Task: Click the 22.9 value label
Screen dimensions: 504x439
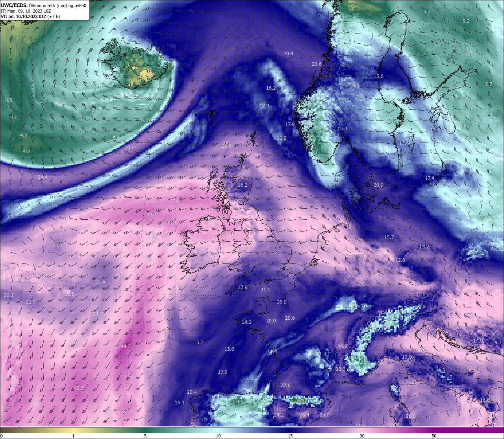Action: (30, 302)
